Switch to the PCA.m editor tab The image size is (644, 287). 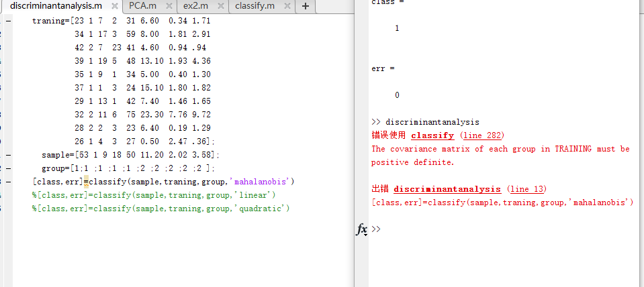[x=142, y=6]
